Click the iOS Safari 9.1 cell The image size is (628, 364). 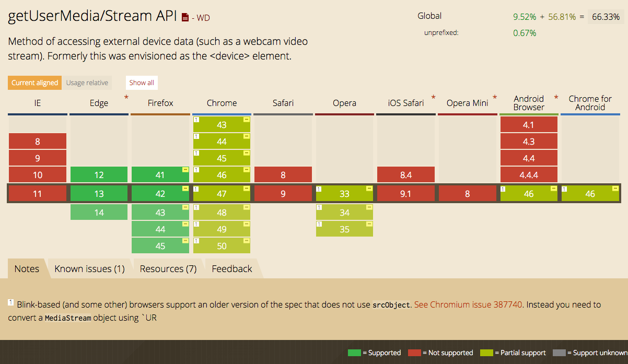[x=406, y=193]
